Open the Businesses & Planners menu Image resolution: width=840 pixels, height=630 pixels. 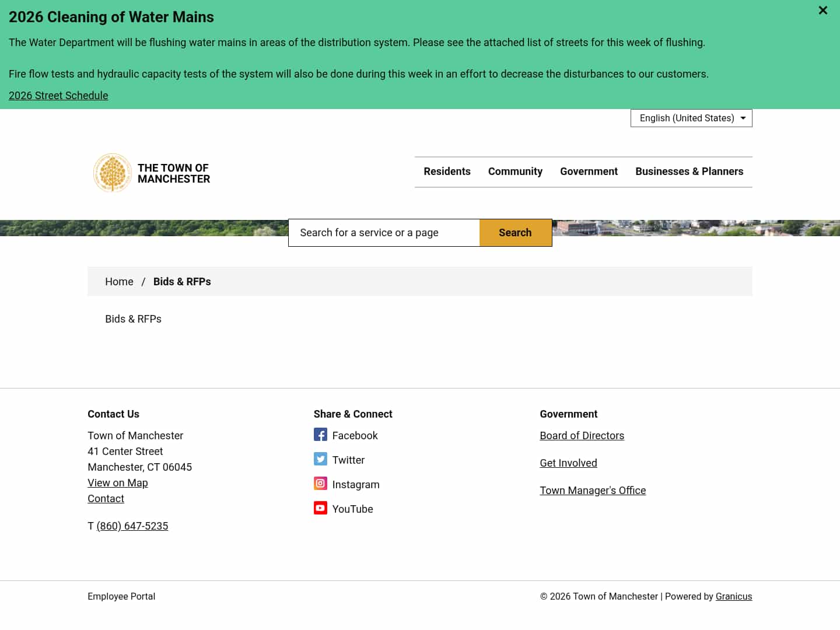pyautogui.click(x=689, y=171)
